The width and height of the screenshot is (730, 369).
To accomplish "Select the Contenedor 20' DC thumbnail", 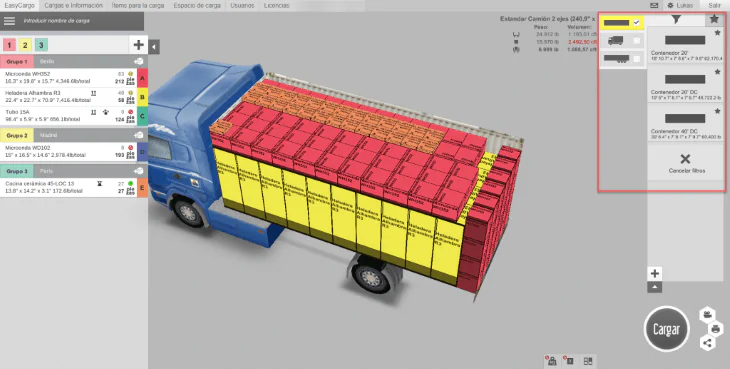I will click(685, 79).
